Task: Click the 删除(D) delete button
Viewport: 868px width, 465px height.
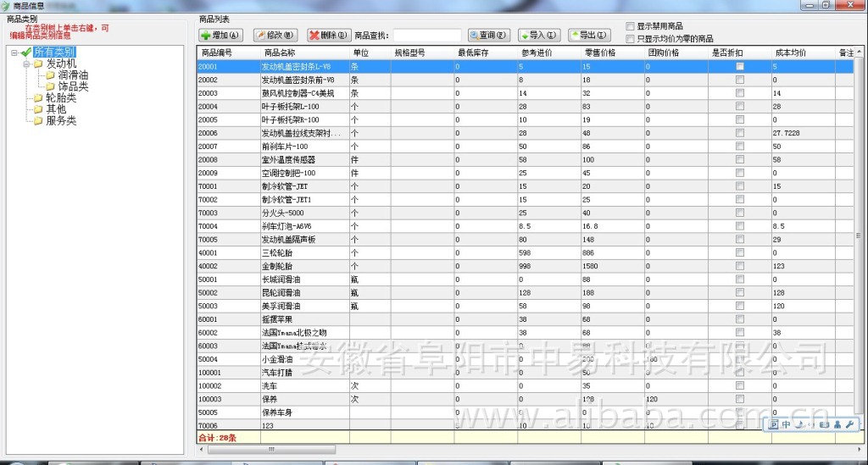Action: [328, 35]
